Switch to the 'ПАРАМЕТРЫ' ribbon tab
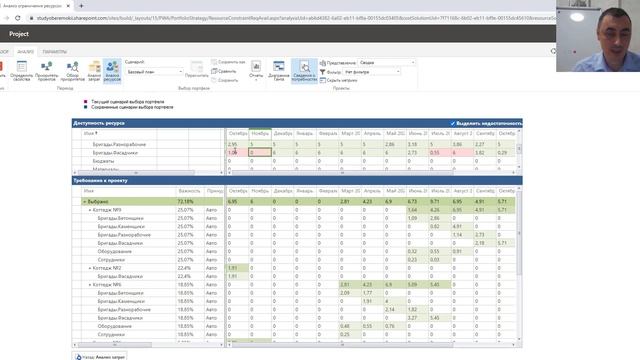640x360 pixels. [x=54, y=52]
